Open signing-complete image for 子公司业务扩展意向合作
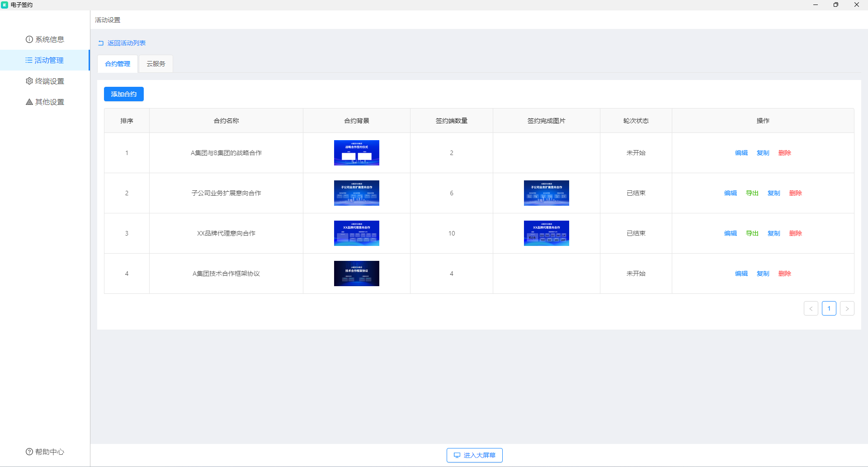The height and width of the screenshot is (467, 868). (546, 193)
